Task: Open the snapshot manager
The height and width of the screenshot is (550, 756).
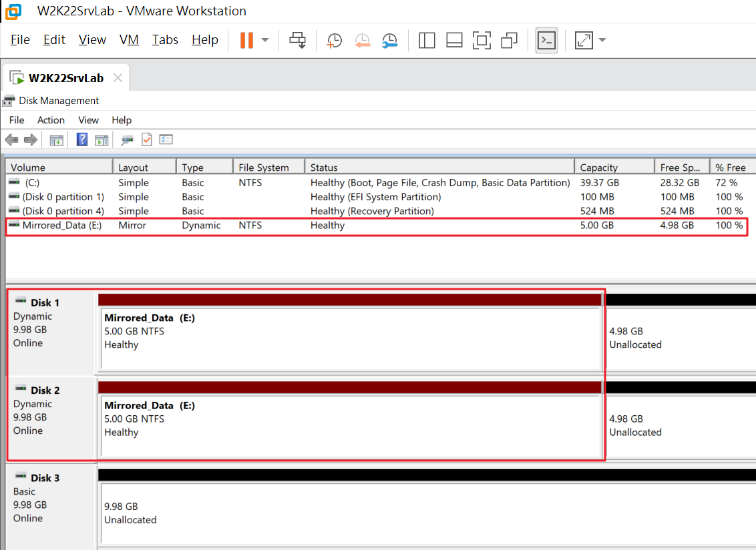Action: point(389,41)
